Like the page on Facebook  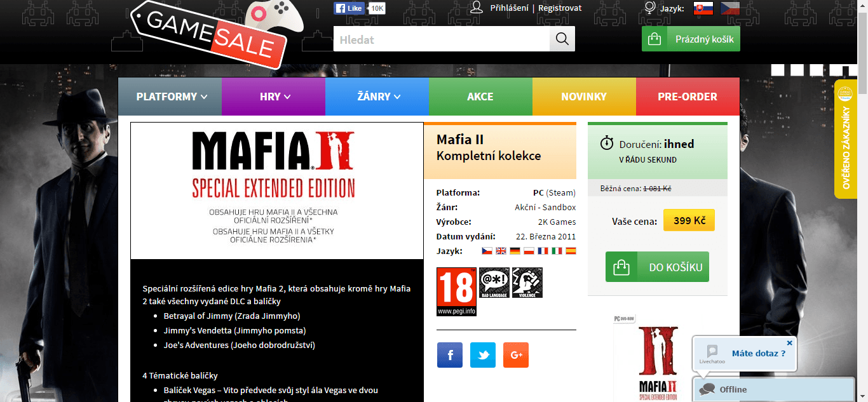[349, 8]
